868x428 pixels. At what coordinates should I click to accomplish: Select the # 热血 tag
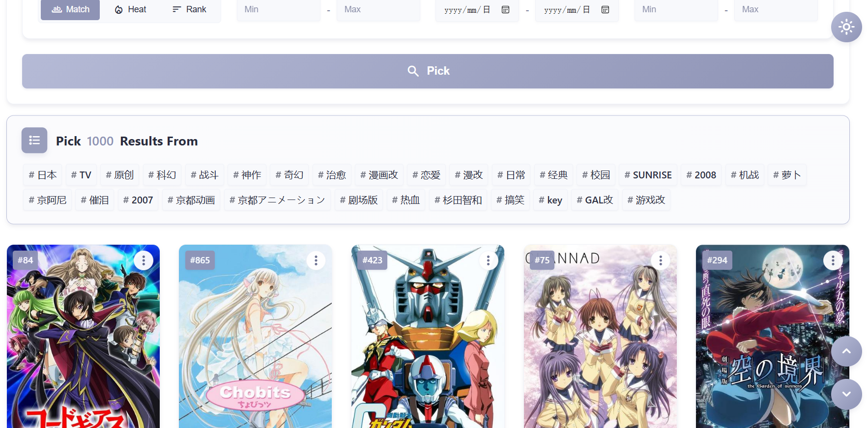pyautogui.click(x=405, y=200)
